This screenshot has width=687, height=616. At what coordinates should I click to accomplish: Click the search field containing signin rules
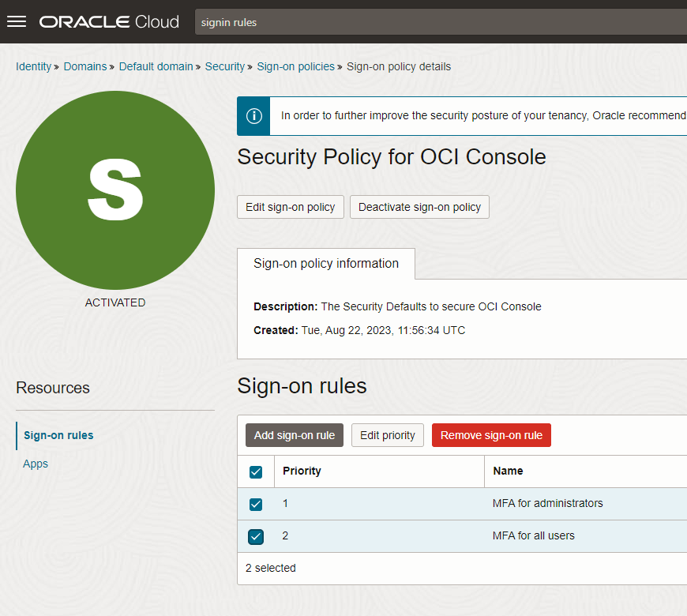438,22
